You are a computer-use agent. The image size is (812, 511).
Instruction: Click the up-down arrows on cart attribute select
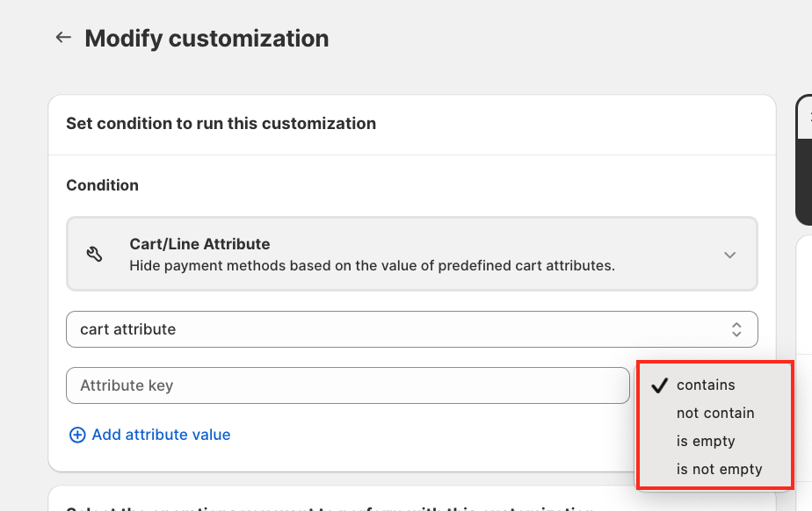click(x=736, y=329)
